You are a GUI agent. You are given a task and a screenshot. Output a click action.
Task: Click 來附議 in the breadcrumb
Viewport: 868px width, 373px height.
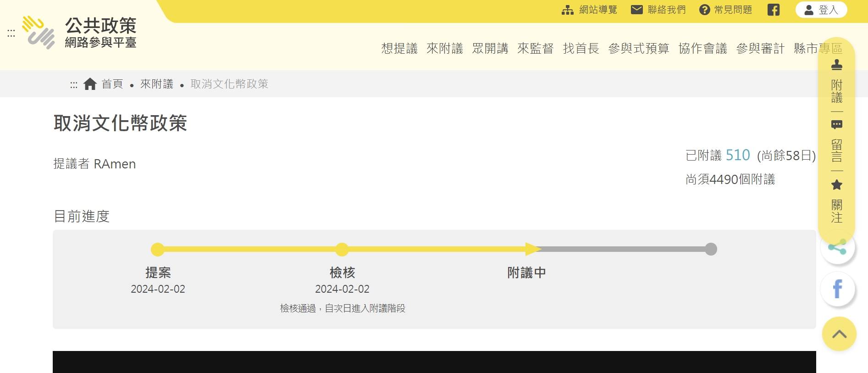(157, 84)
